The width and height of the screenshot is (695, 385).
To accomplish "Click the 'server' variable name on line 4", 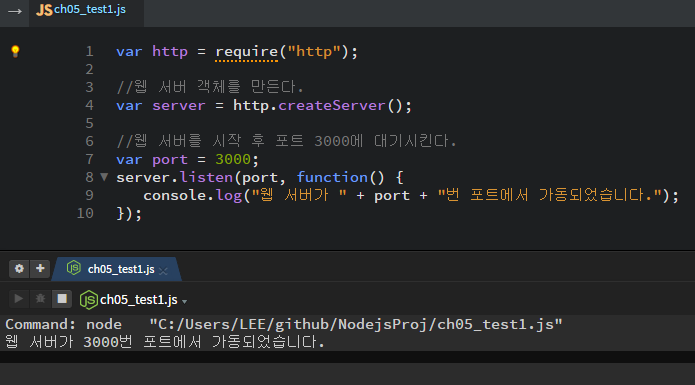I will [x=179, y=106].
